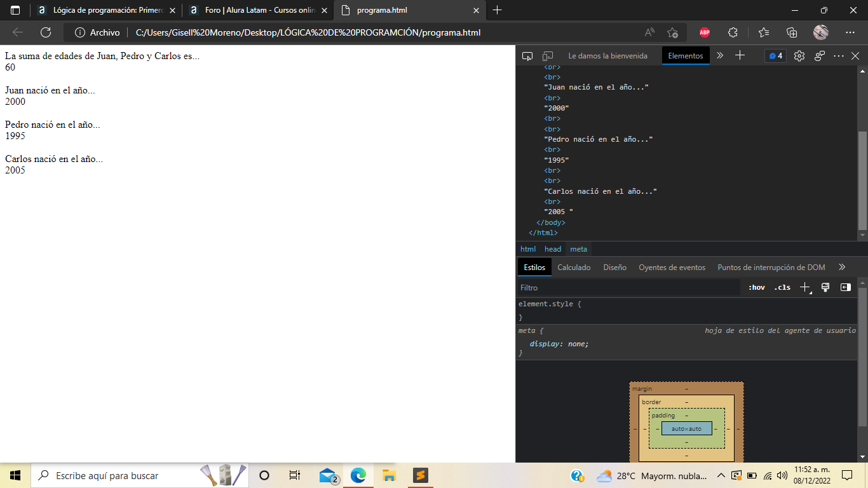The height and width of the screenshot is (488, 868).
Task: Click the padding box label
Action: [663, 416]
